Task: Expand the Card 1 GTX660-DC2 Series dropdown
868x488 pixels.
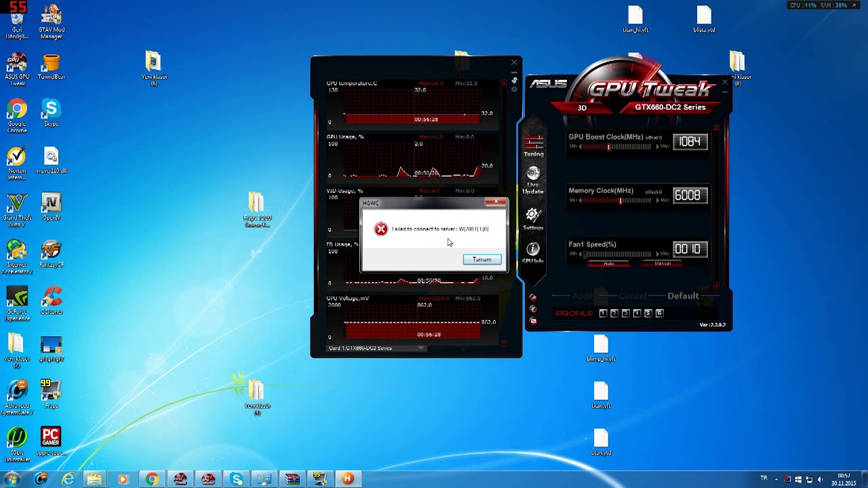Action: pos(421,348)
